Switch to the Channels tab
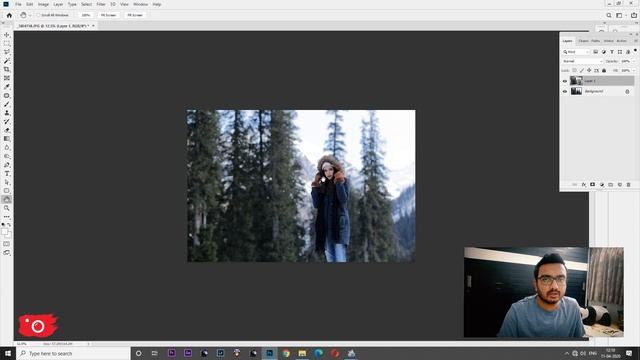The width and height of the screenshot is (640, 360). (x=583, y=41)
